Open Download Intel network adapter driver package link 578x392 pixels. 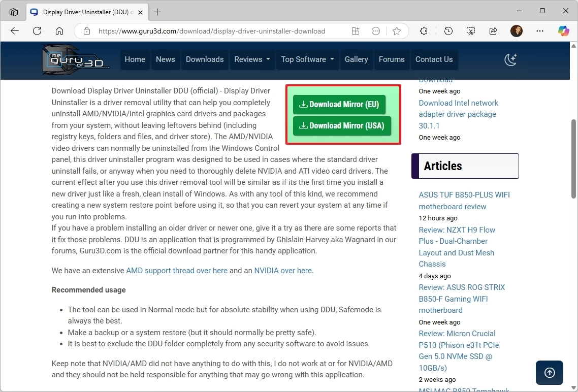coord(458,114)
